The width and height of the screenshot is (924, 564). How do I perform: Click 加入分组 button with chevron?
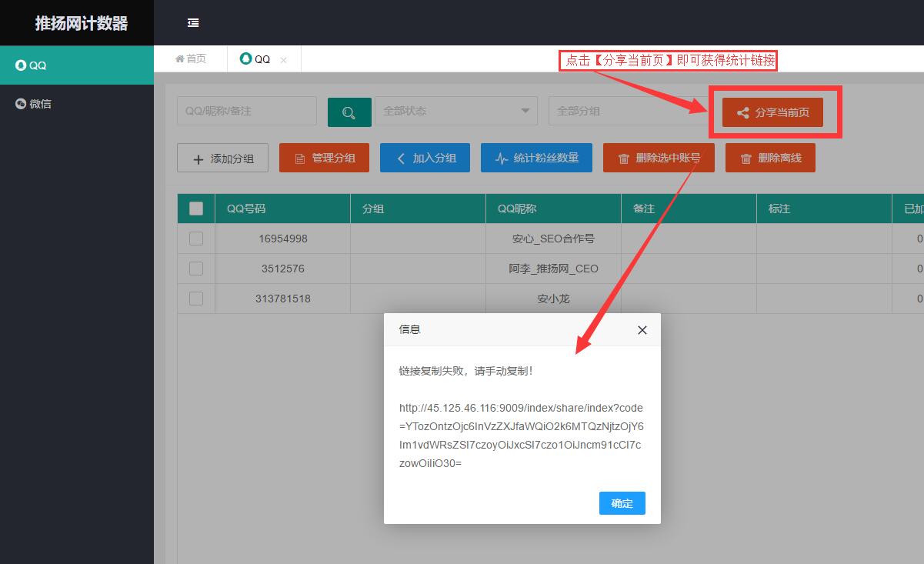(425, 158)
